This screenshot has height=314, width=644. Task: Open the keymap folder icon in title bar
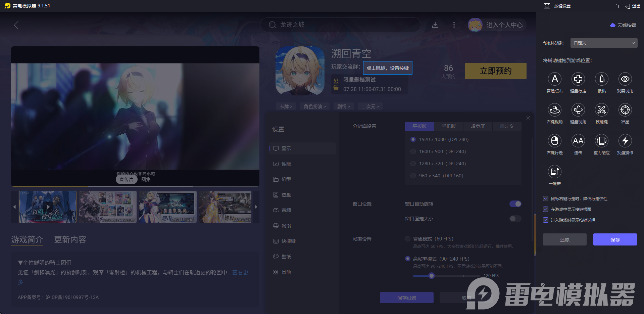pos(615,6)
